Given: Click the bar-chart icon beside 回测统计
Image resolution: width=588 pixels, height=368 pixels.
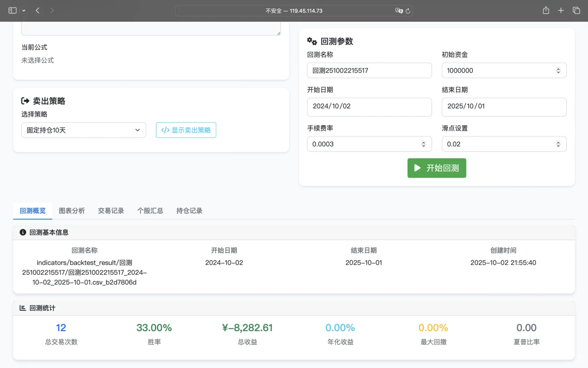Looking at the screenshot, I should (22, 308).
